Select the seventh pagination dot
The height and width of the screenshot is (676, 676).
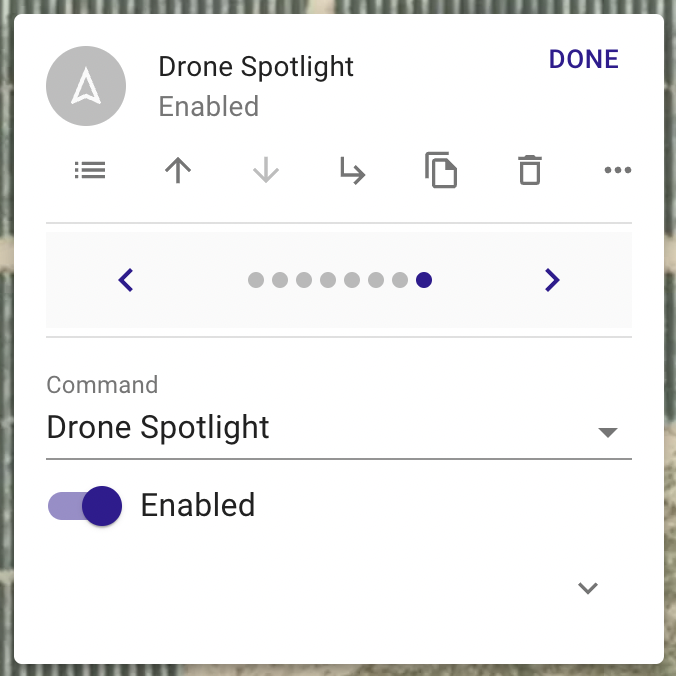[400, 280]
